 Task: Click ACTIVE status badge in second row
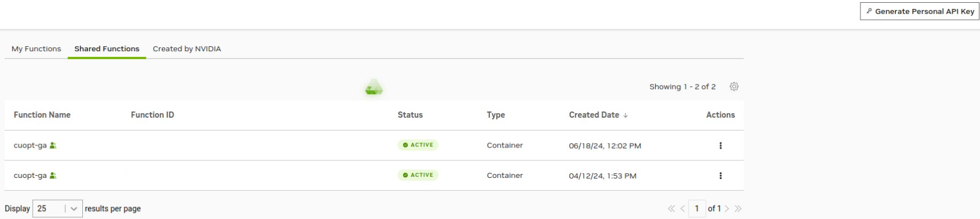[418, 175]
